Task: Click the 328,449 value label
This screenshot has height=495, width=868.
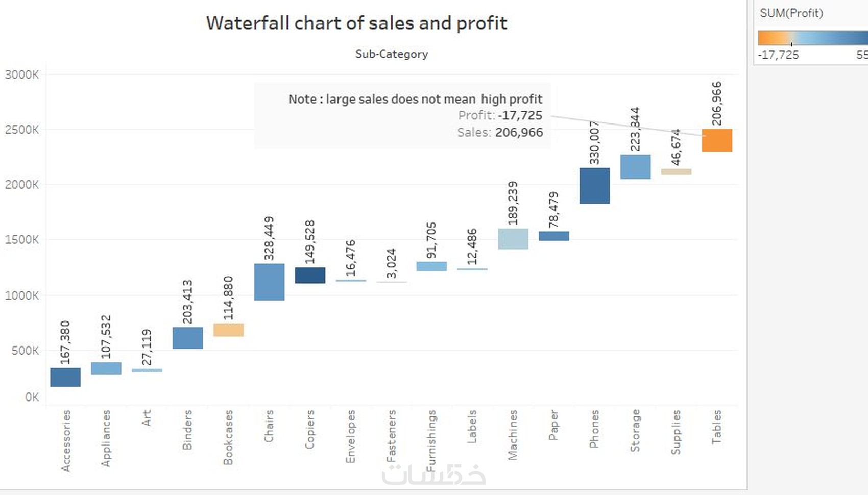Action: 269,238
